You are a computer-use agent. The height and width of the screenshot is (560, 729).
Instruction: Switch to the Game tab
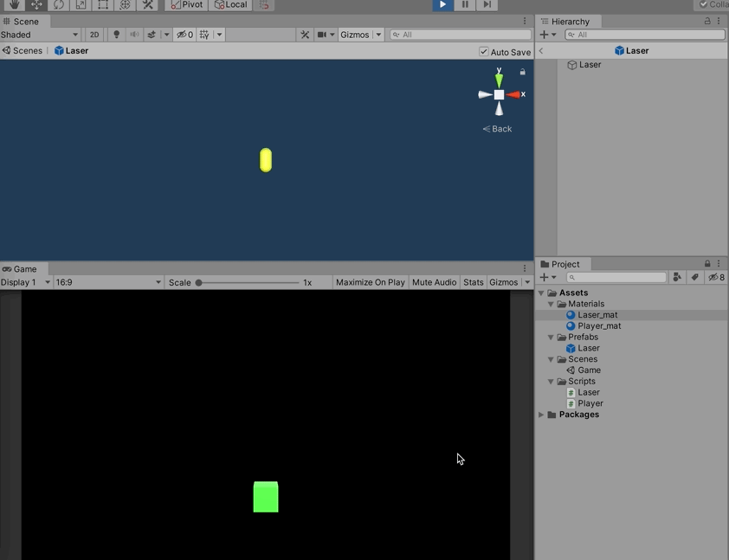click(x=23, y=268)
